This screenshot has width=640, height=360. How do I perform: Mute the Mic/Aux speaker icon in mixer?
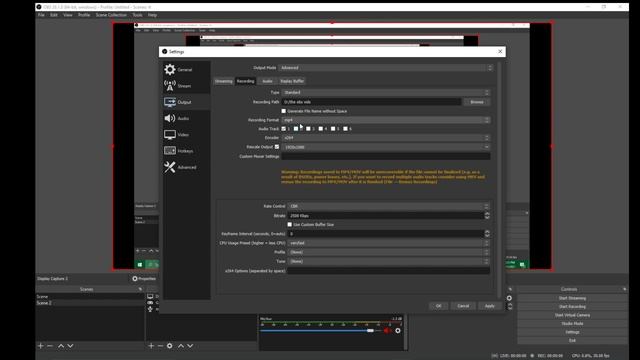(x=387, y=331)
